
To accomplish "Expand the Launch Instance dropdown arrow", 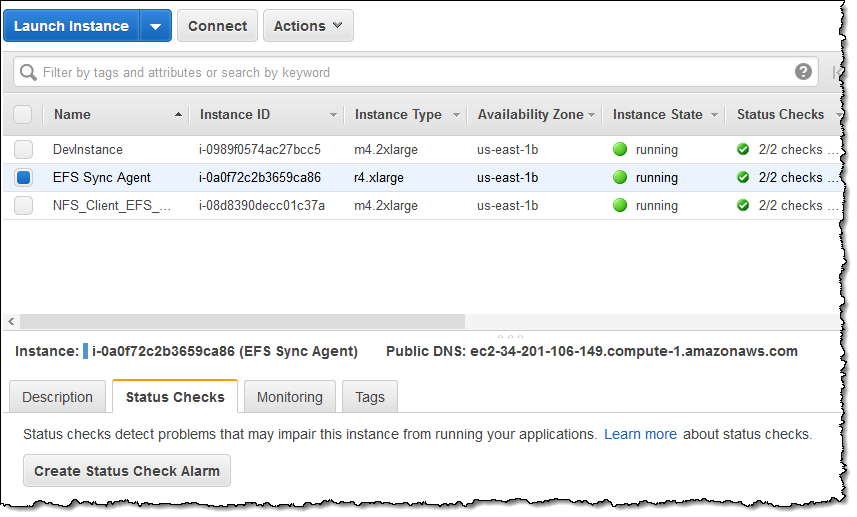I will (x=155, y=27).
